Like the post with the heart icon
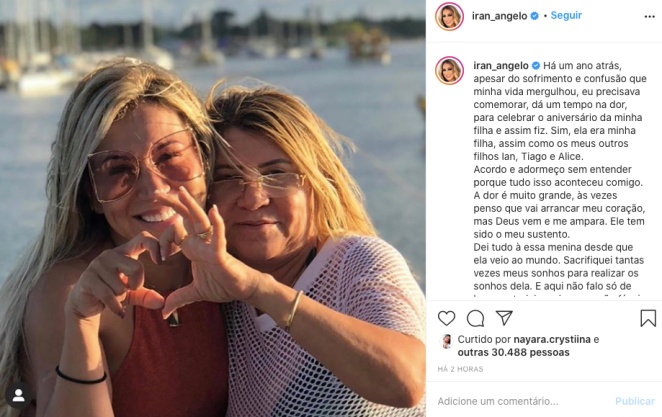Viewport: 662px width, 417px height. (x=446, y=318)
